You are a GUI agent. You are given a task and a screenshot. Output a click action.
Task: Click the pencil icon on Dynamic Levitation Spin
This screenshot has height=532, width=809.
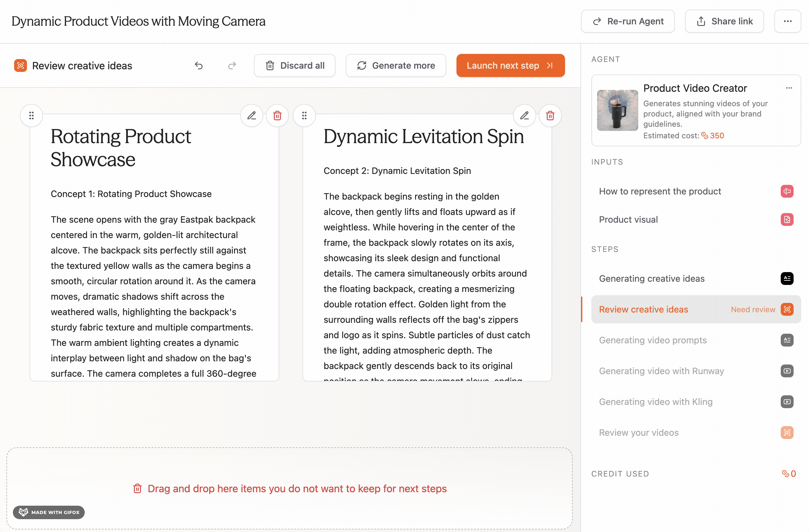tap(524, 116)
